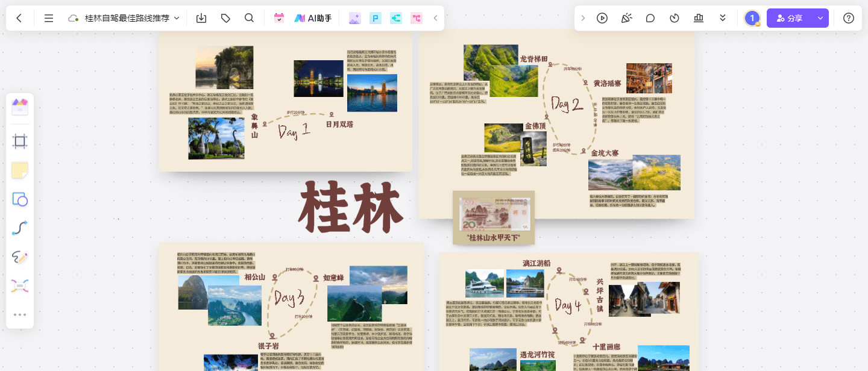Open the hamburger main menu
The image size is (868, 371).
(49, 18)
